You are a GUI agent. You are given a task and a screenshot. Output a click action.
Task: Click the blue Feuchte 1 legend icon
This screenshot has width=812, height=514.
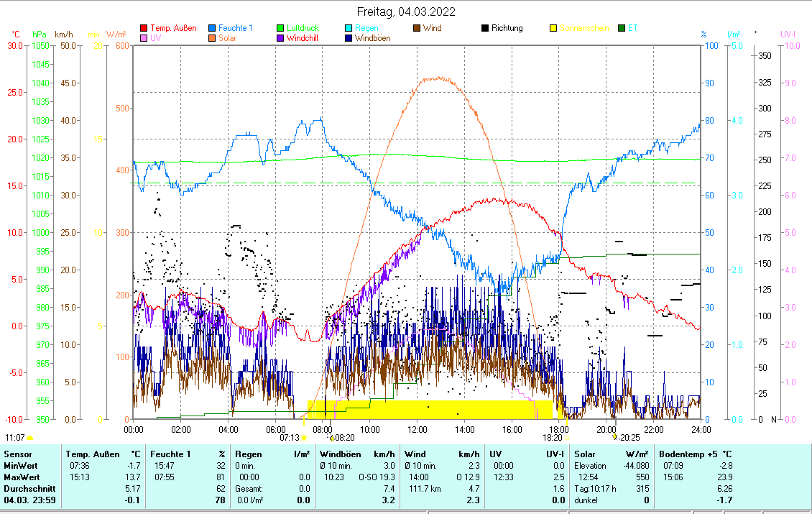tap(213, 29)
